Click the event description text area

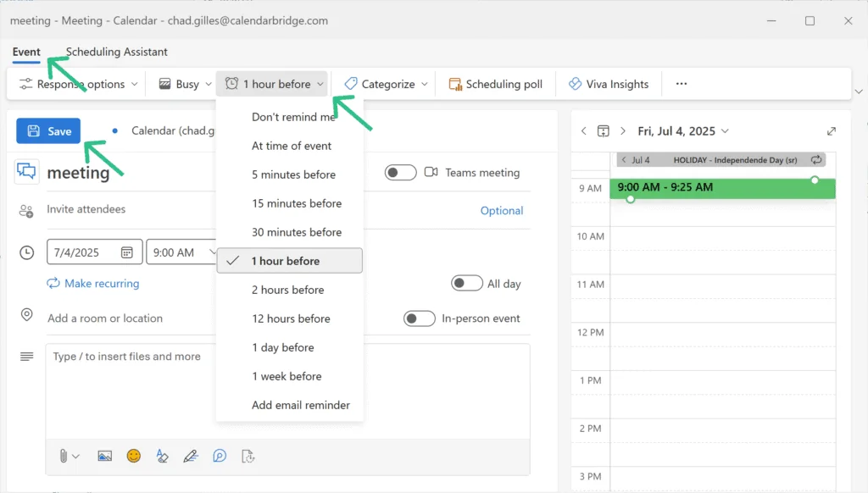[x=288, y=391]
